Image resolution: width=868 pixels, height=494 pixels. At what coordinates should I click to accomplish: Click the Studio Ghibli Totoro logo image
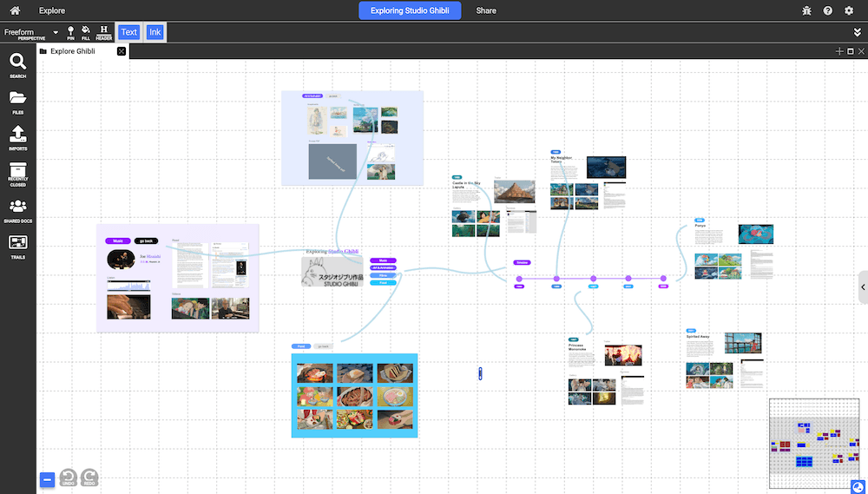point(332,272)
